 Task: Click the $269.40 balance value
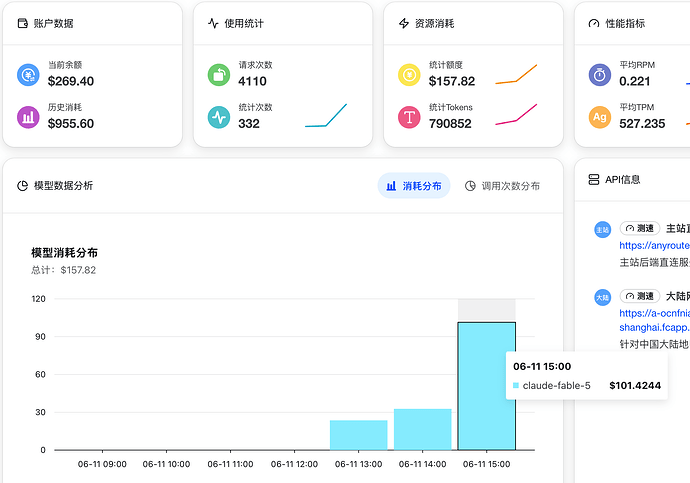[x=71, y=81]
